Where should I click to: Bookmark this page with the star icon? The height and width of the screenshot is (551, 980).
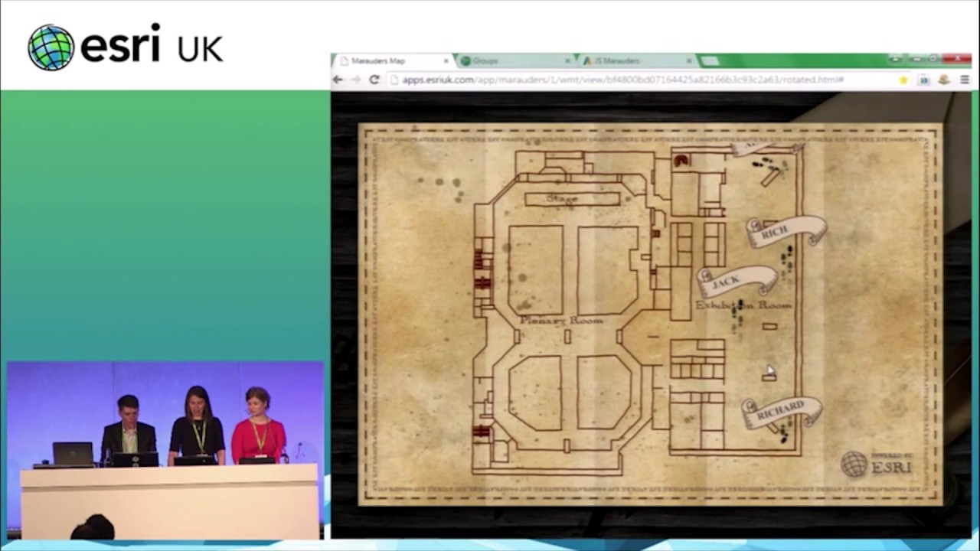point(903,80)
